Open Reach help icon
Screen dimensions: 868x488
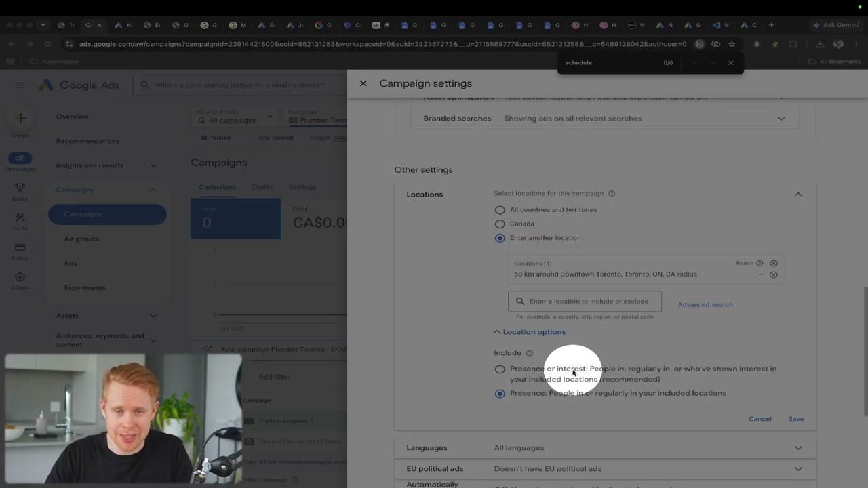[x=759, y=263]
